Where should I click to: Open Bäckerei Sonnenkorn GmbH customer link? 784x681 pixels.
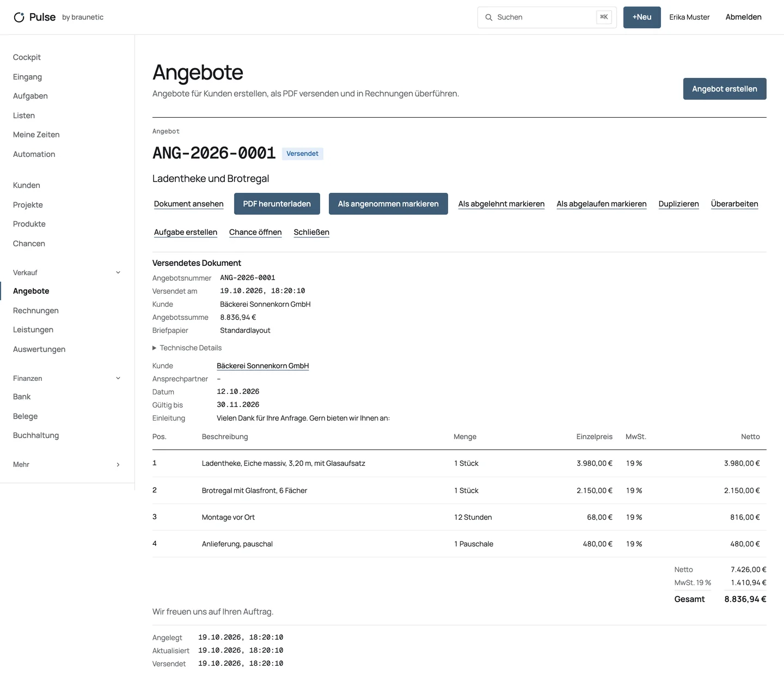pyautogui.click(x=263, y=366)
